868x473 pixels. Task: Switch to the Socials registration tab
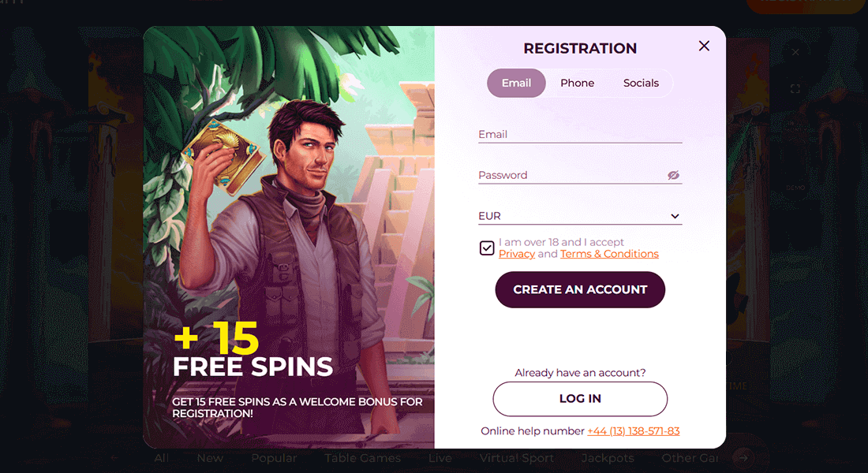coord(641,83)
